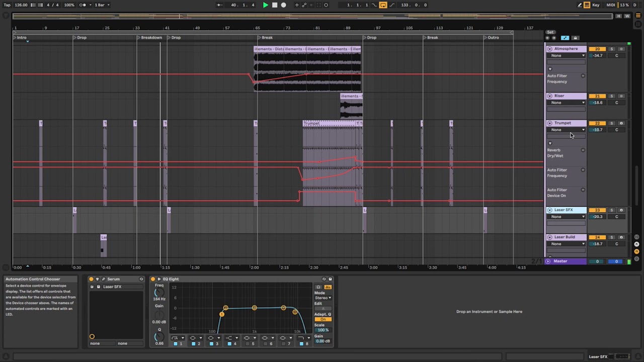The image size is (644, 362).
Task: Toggle the MIDI map mode switch
Action: pos(611,5)
